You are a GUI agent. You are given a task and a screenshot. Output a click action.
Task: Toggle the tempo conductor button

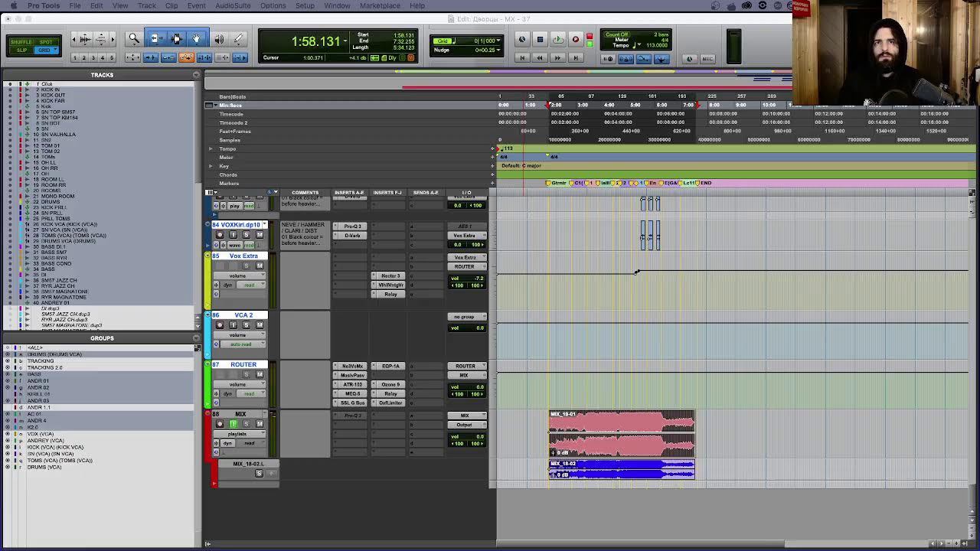tap(661, 59)
